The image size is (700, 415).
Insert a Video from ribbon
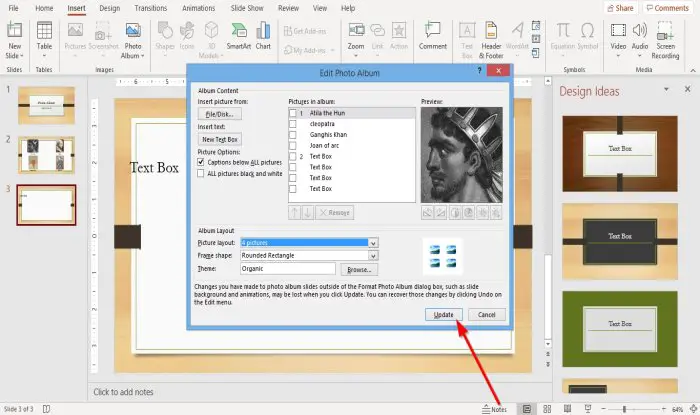(x=618, y=40)
